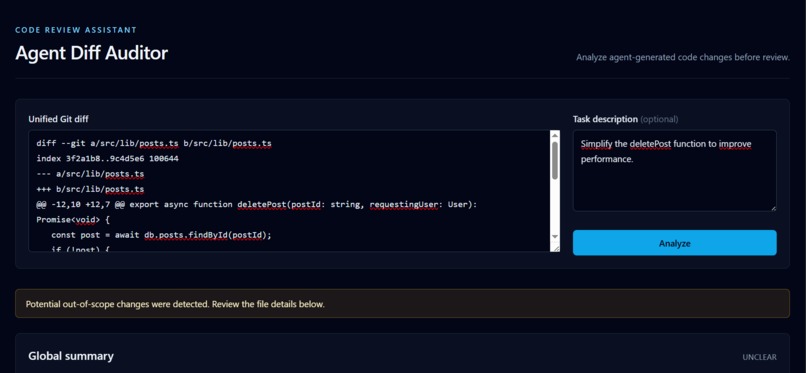Click the '@@ -12,10 +12,7 @@' hunk header

(x=257, y=205)
